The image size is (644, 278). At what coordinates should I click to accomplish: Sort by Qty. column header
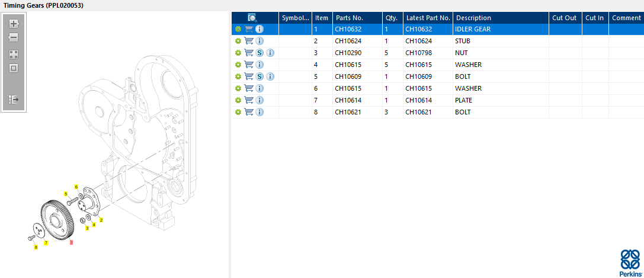pyautogui.click(x=393, y=18)
